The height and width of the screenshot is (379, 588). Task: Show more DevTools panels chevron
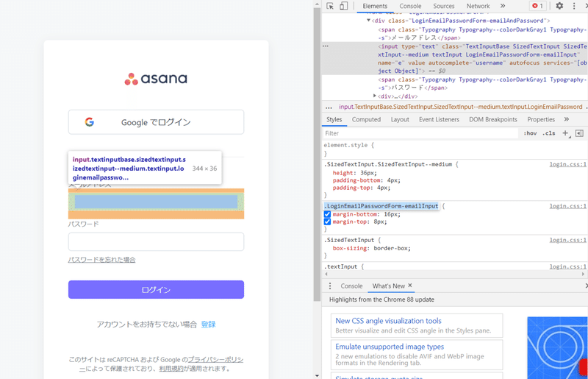click(503, 6)
